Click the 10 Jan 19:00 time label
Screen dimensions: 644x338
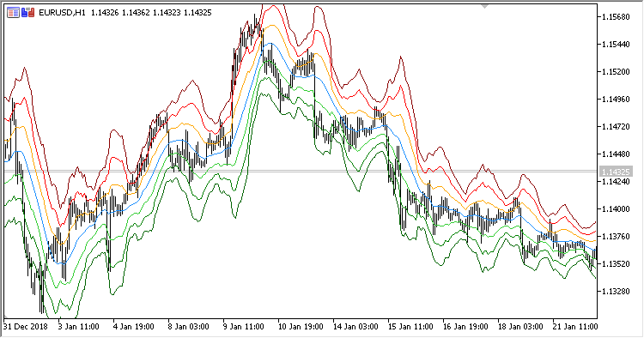coord(301,327)
